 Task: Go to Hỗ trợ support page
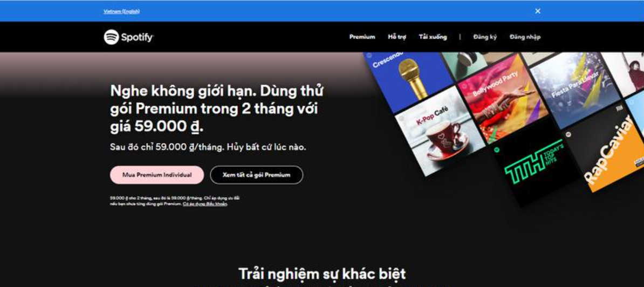(397, 37)
